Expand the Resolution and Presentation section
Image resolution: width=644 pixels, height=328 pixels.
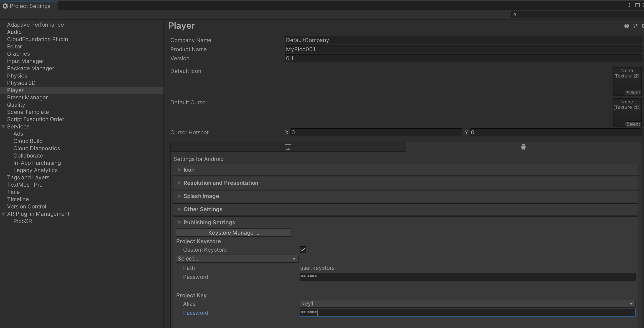click(x=220, y=183)
